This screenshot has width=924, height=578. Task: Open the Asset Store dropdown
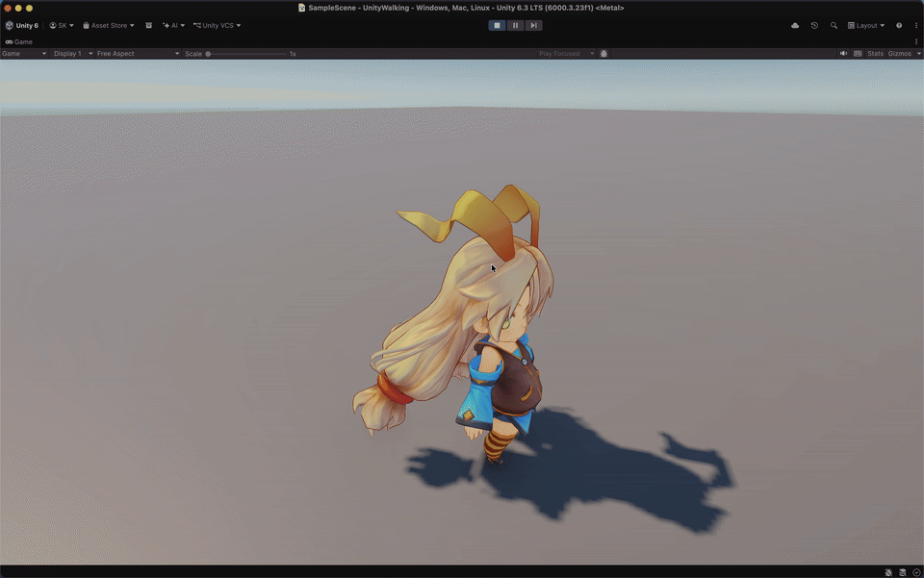pyautogui.click(x=109, y=25)
